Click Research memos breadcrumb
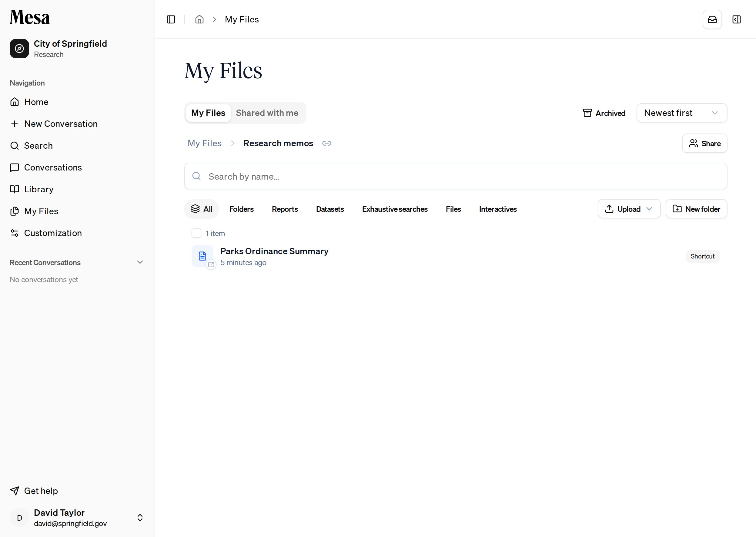This screenshot has height=537, width=756. 278,143
